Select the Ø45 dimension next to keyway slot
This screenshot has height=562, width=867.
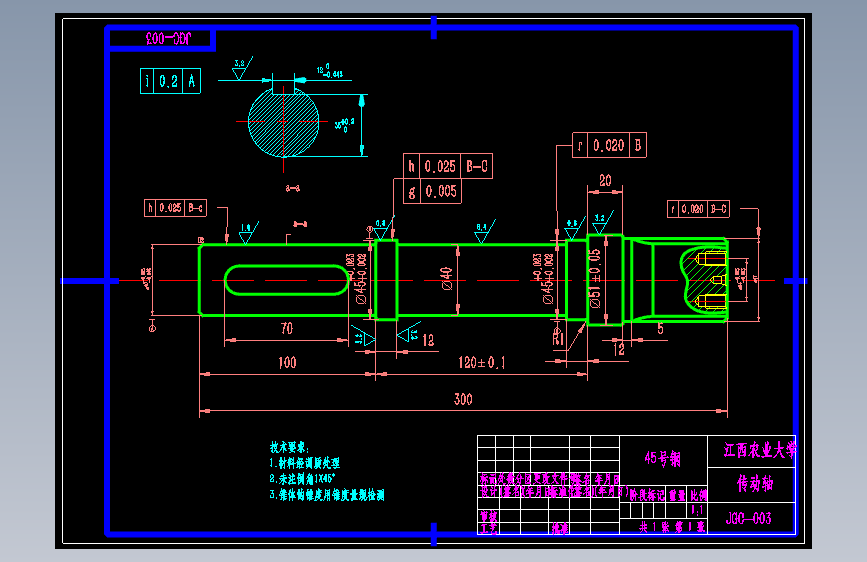point(358,279)
